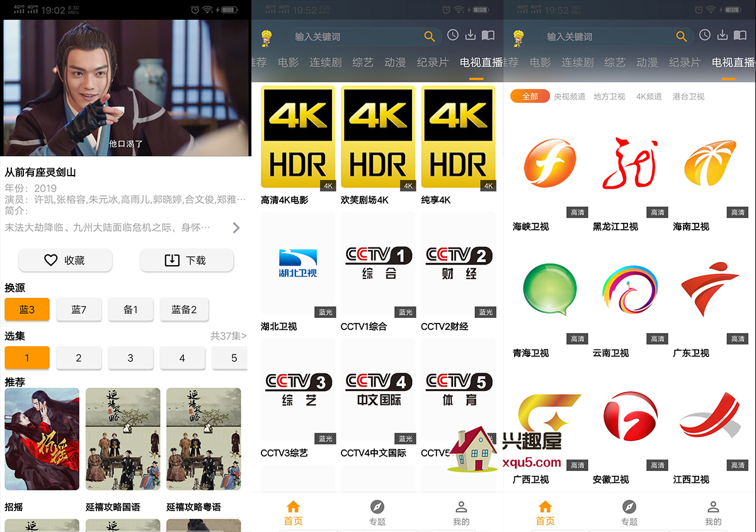Screen dimensions: 756x532
Task: Switch to 电影 tab on the middle screen
Action: tap(289, 62)
